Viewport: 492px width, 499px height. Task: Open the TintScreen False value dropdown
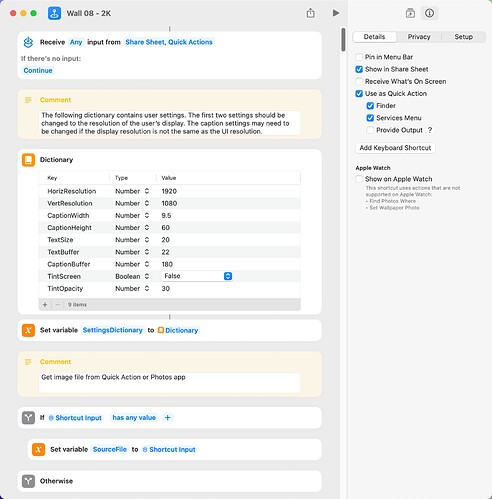196,276
